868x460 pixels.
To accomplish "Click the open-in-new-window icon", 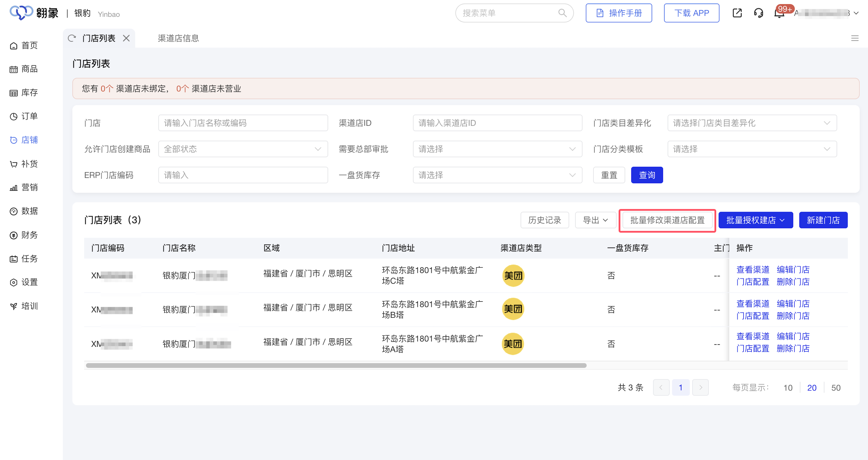I will [737, 13].
